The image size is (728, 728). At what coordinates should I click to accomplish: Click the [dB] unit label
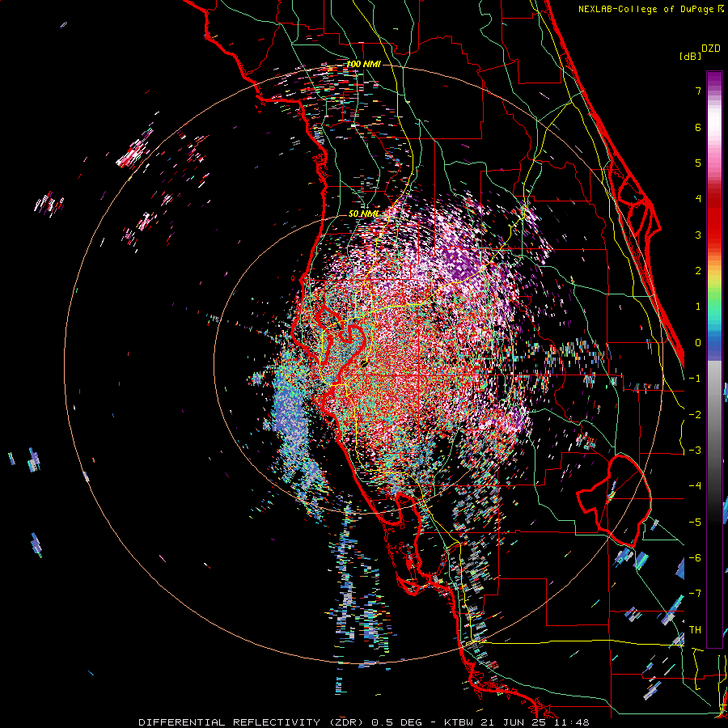click(x=690, y=56)
